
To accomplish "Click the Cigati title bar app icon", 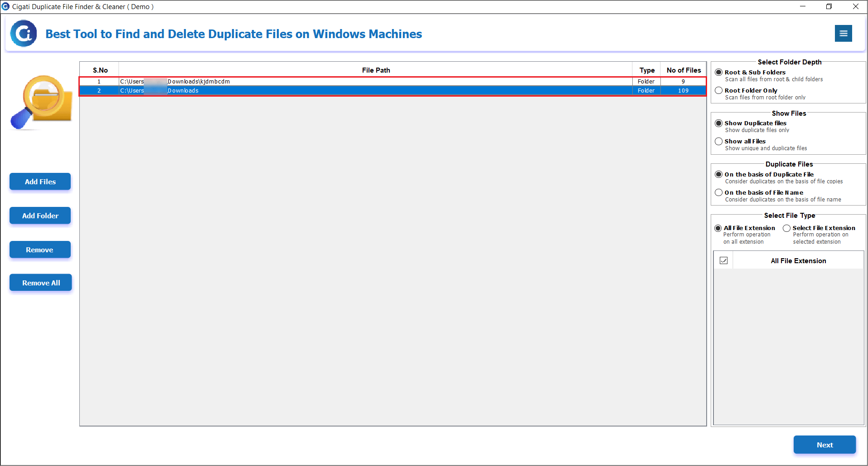I will click(5, 6).
